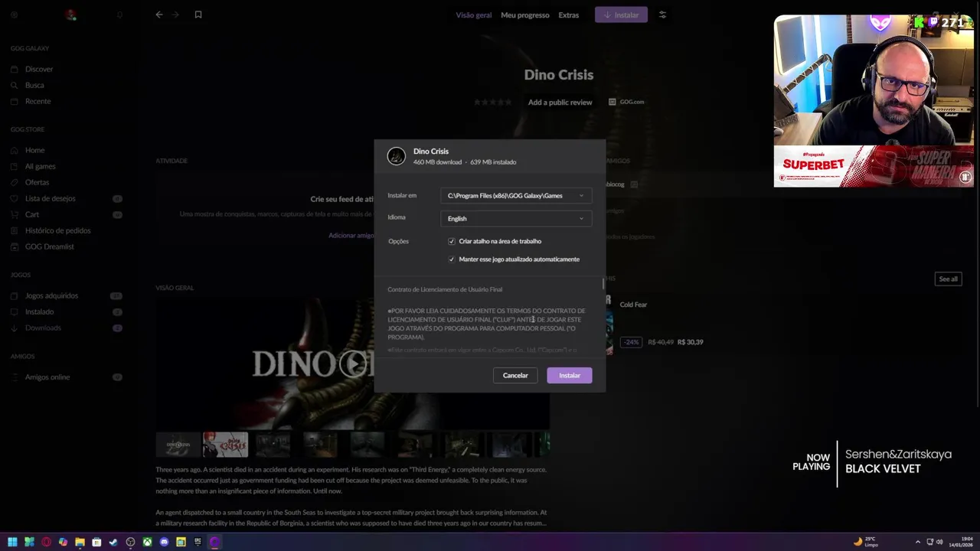Screen dimensions: 980x551
Task: Open Discover in the sidebar
Action: [39, 69]
